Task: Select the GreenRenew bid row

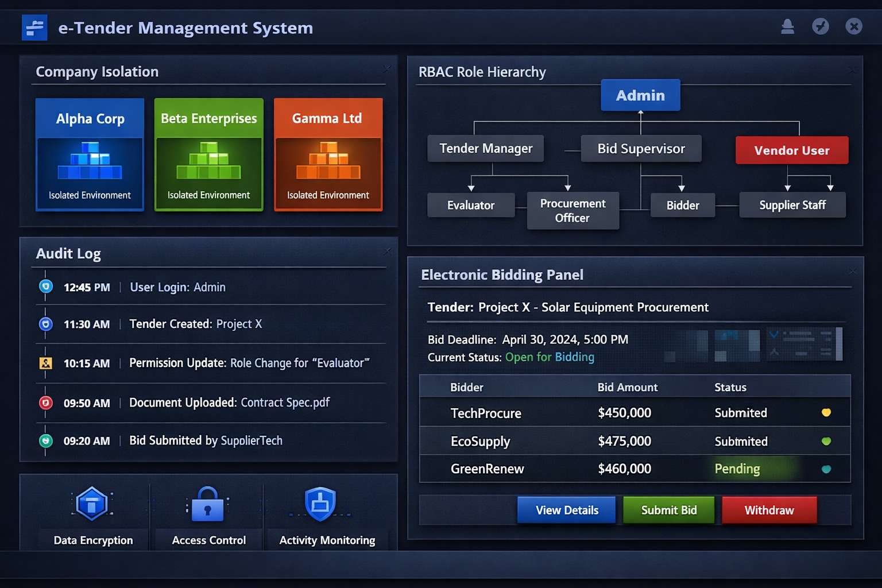Action: pyautogui.click(x=635, y=469)
